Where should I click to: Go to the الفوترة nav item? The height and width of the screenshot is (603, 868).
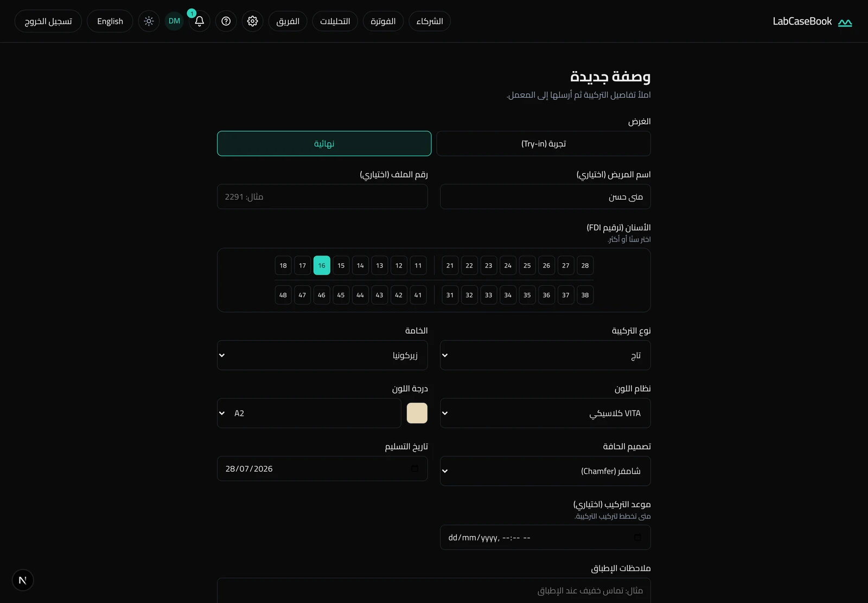point(383,21)
